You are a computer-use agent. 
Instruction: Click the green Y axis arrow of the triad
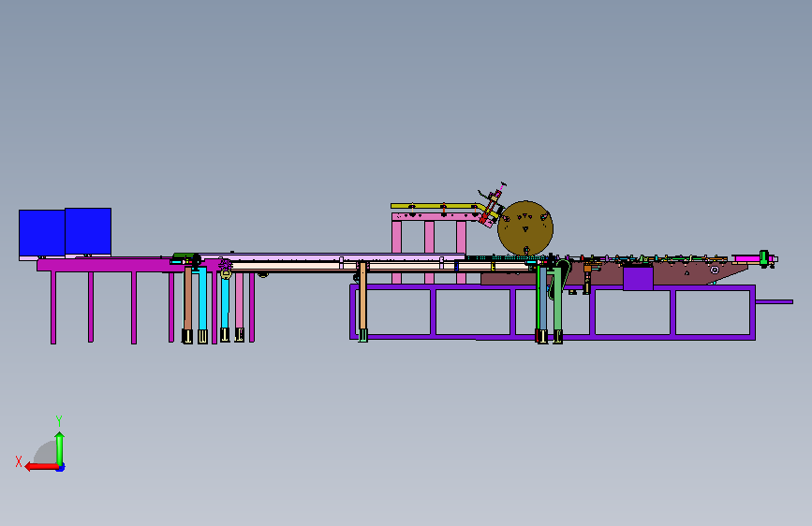click(x=60, y=448)
